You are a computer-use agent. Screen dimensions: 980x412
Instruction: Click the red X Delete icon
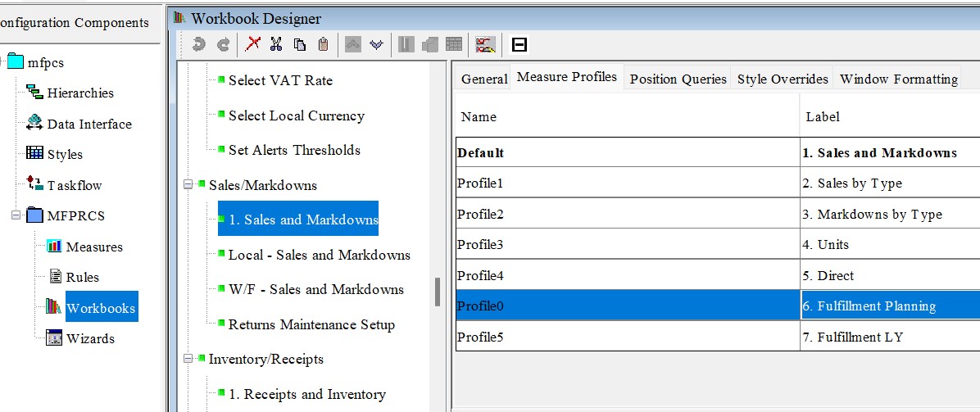pyautogui.click(x=253, y=43)
